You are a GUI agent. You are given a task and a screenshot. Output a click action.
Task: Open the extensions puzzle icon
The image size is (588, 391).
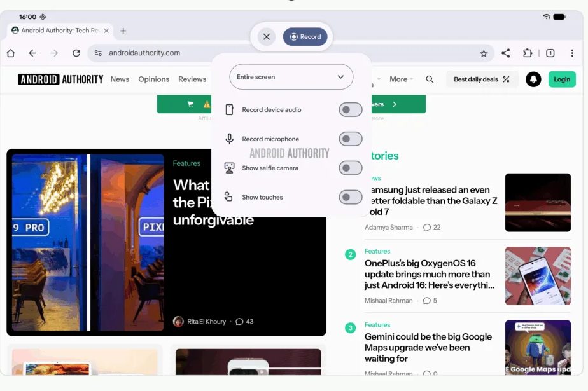pos(528,53)
